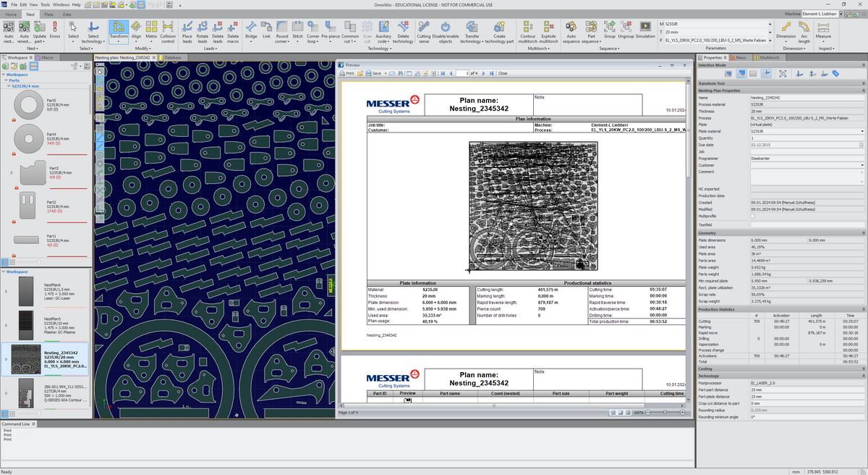
Task: Run Auto sequence
Action: (x=571, y=32)
